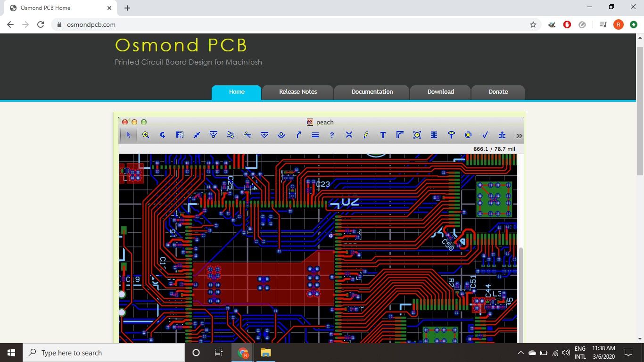Bookmark this page with the star icon
The image size is (644, 362).
pyautogui.click(x=533, y=25)
